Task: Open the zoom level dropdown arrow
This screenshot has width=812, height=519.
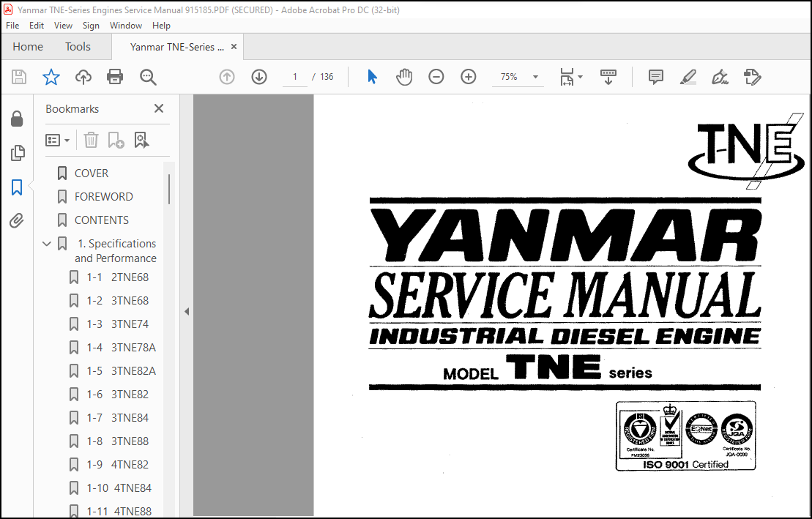Action: 535,77
